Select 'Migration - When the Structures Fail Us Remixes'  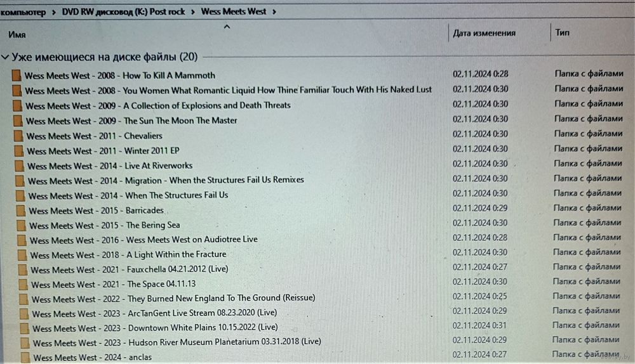(166, 180)
